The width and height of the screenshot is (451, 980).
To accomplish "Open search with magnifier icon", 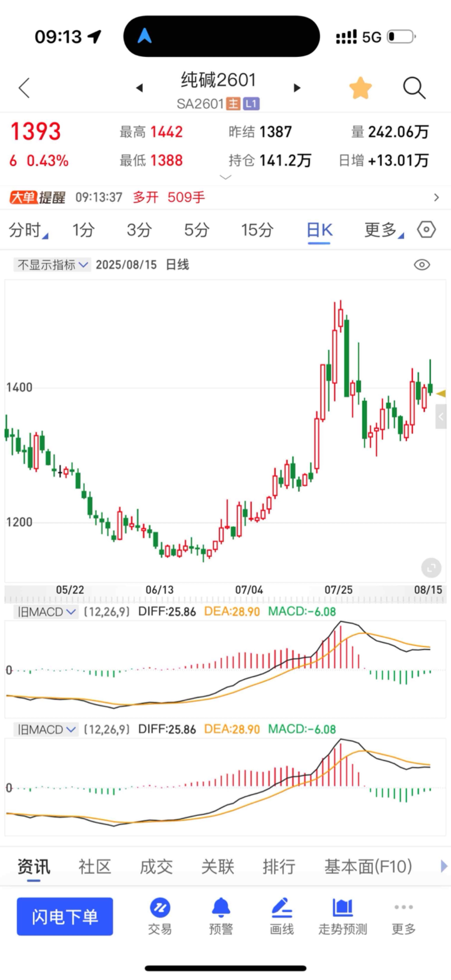I will tap(414, 88).
